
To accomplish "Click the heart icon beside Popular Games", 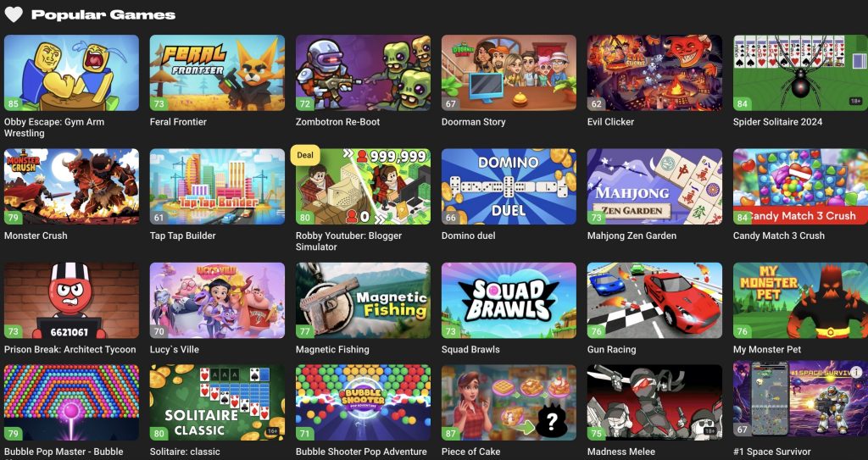I will click(14, 15).
